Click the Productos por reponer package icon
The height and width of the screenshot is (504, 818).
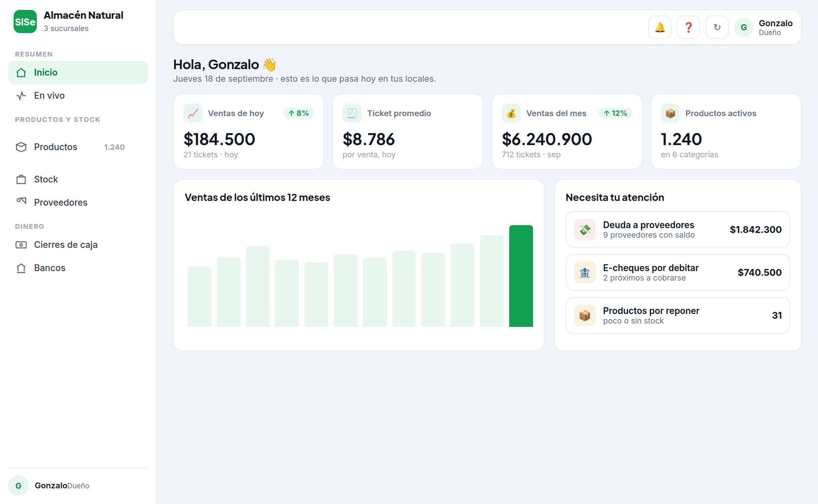585,315
